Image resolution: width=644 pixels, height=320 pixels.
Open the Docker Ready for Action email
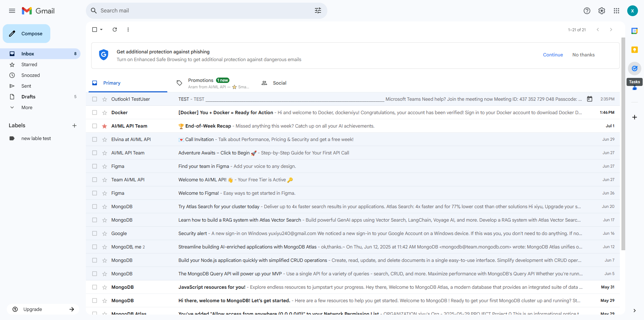pos(353,112)
